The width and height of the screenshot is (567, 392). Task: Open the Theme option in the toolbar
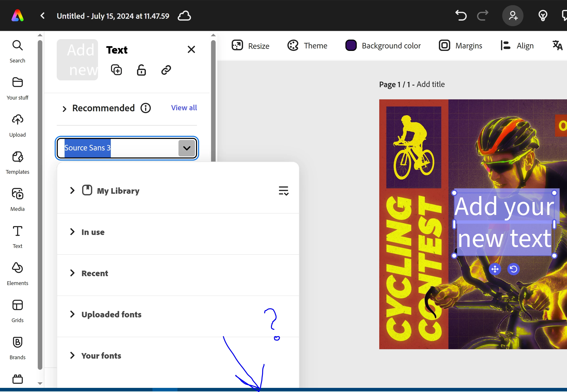coord(307,46)
